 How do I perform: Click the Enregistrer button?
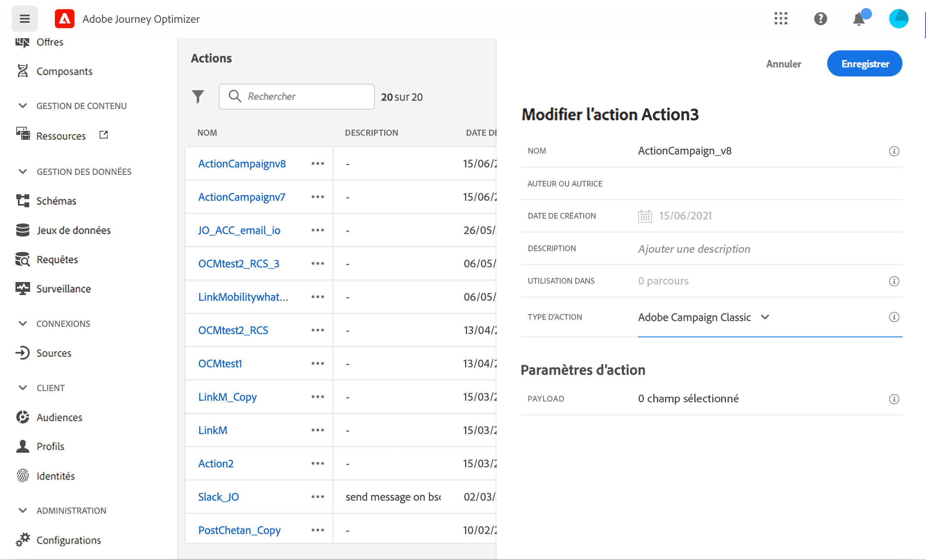pyautogui.click(x=865, y=64)
